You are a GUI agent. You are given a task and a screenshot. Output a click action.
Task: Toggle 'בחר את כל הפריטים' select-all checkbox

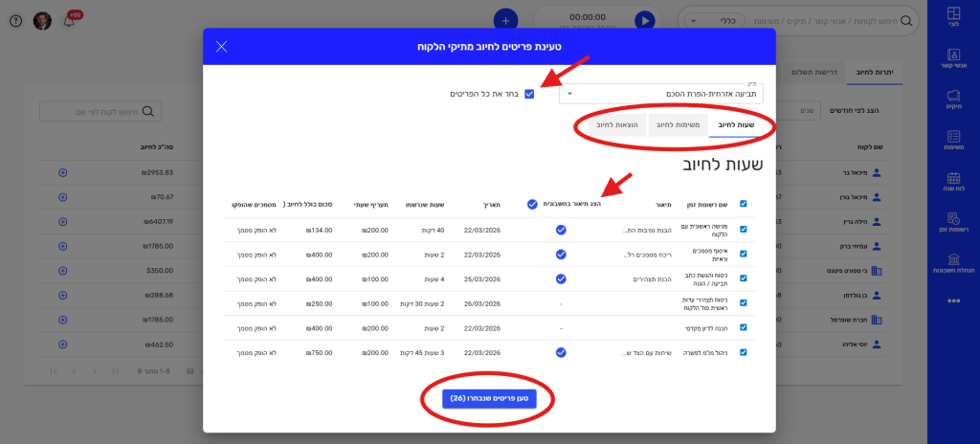[x=529, y=94]
